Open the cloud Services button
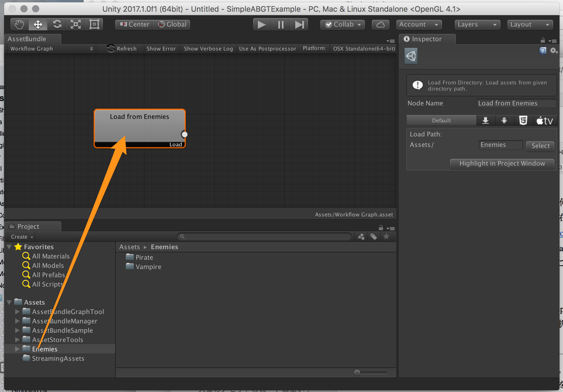This screenshot has width=563, height=392. [x=380, y=25]
